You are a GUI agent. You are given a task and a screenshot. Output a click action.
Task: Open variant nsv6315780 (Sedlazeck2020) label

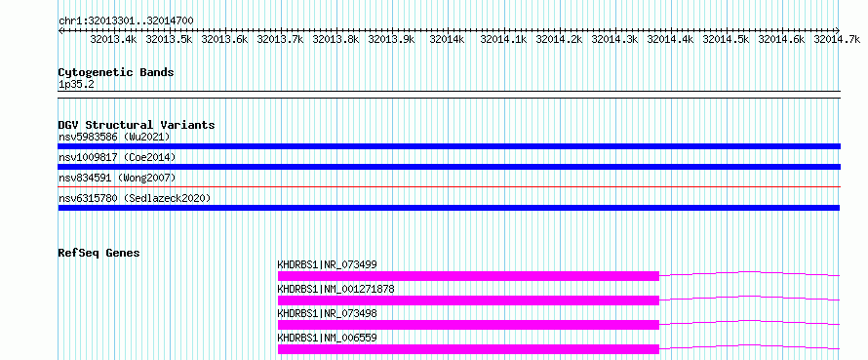(x=135, y=198)
